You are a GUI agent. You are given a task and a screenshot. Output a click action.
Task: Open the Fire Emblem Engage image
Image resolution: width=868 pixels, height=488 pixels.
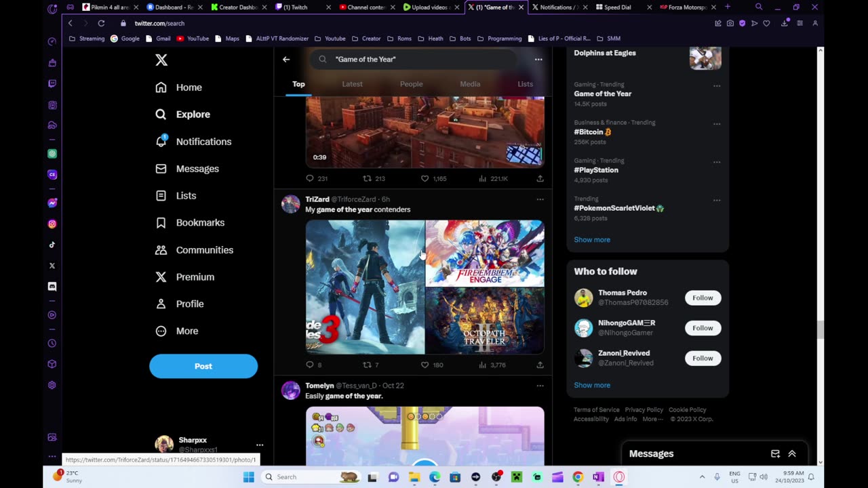click(485, 253)
